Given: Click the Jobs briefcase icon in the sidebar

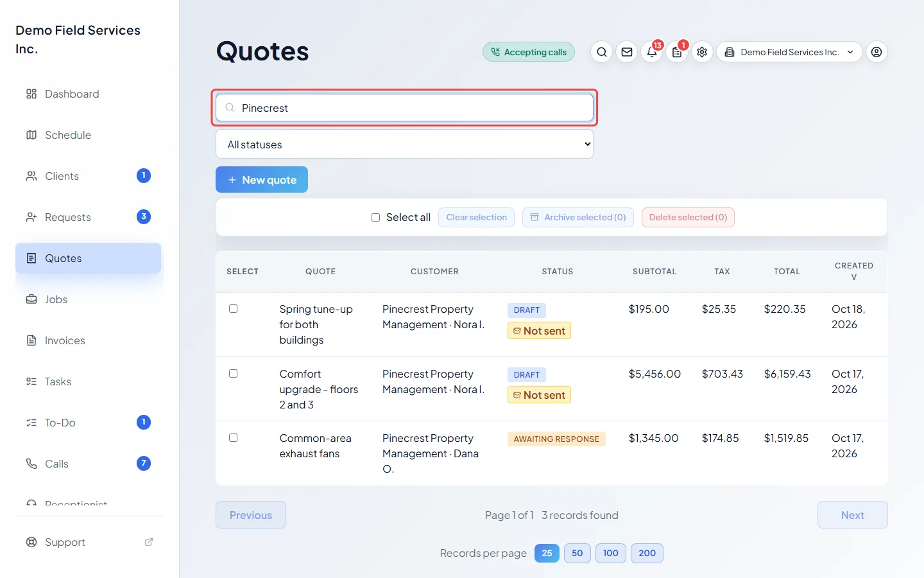Looking at the screenshot, I should pyautogui.click(x=31, y=299).
